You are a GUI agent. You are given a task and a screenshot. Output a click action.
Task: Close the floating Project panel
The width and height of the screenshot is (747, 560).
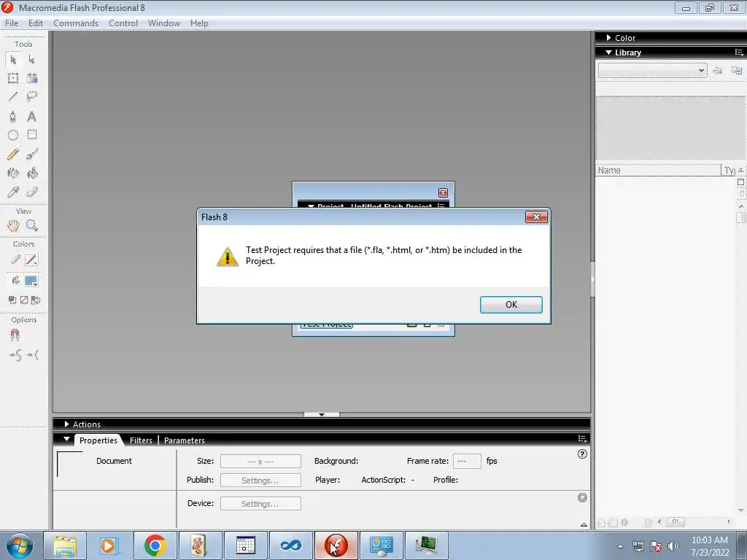click(x=443, y=192)
